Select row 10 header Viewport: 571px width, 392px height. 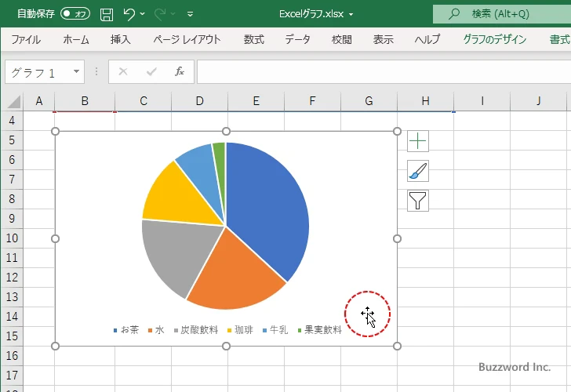[12, 238]
